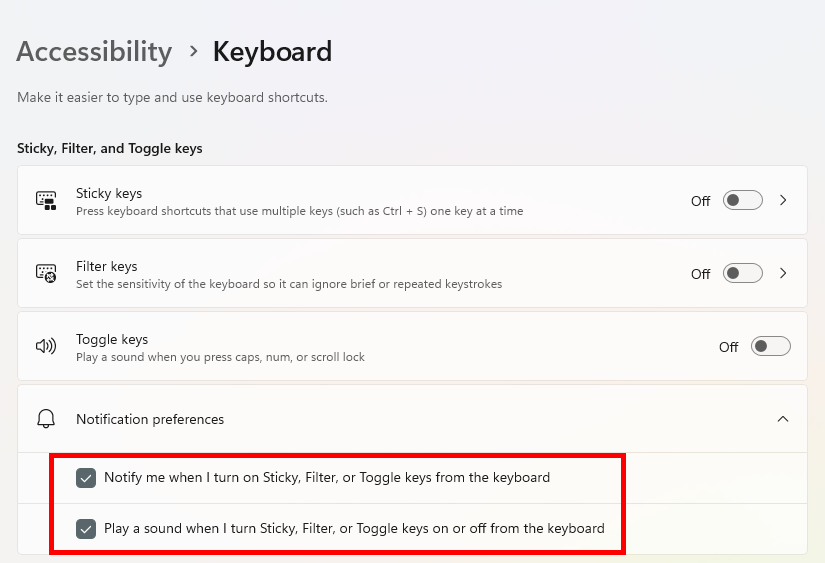
Task: Open Sticky keys details with right chevron
Action: pos(783,200)
